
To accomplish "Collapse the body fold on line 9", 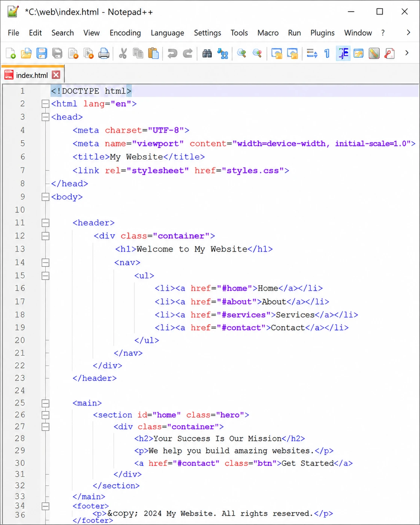I will 45,197.
